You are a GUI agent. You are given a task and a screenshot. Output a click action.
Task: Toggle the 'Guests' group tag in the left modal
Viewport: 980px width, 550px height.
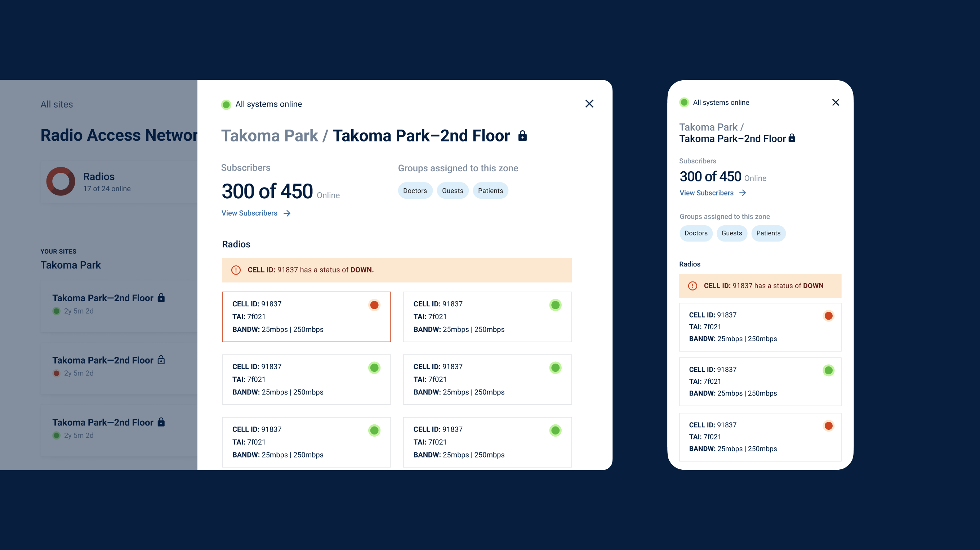click(x=452, y=190)
